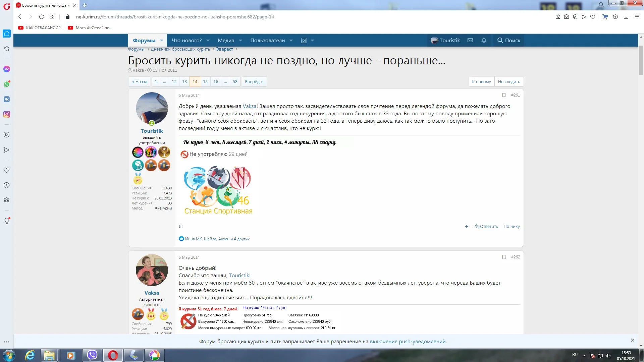Open Instagram from the Opera sidebar

click(7, 114)
